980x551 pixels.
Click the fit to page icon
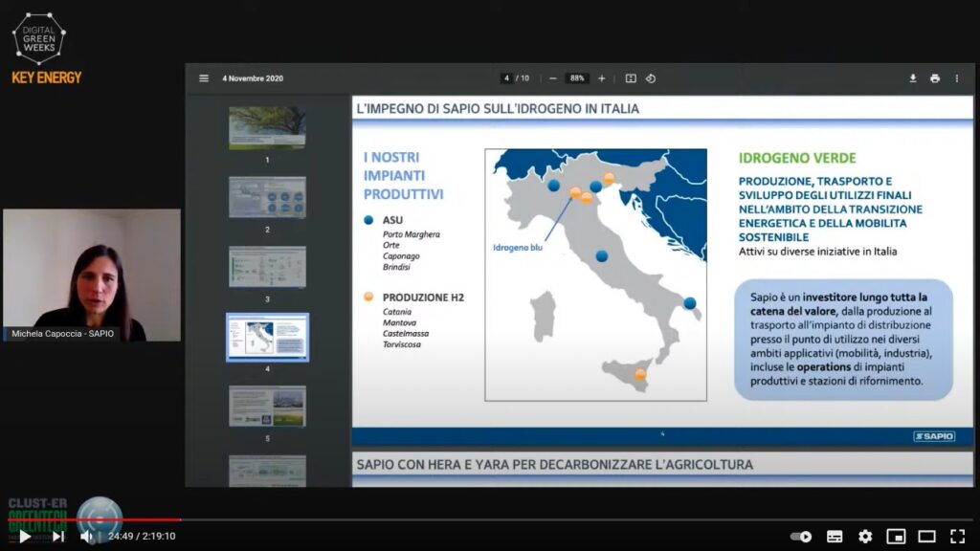coord(631,78)
